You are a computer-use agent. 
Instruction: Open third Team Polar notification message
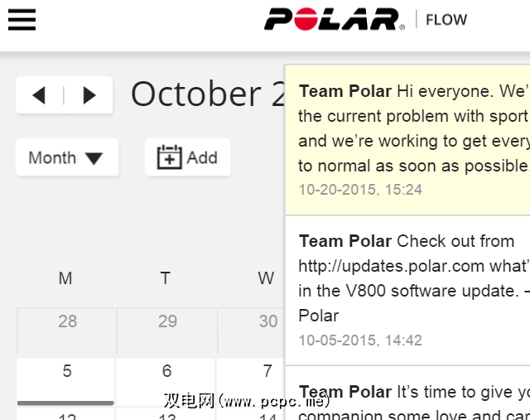(410, 401)
